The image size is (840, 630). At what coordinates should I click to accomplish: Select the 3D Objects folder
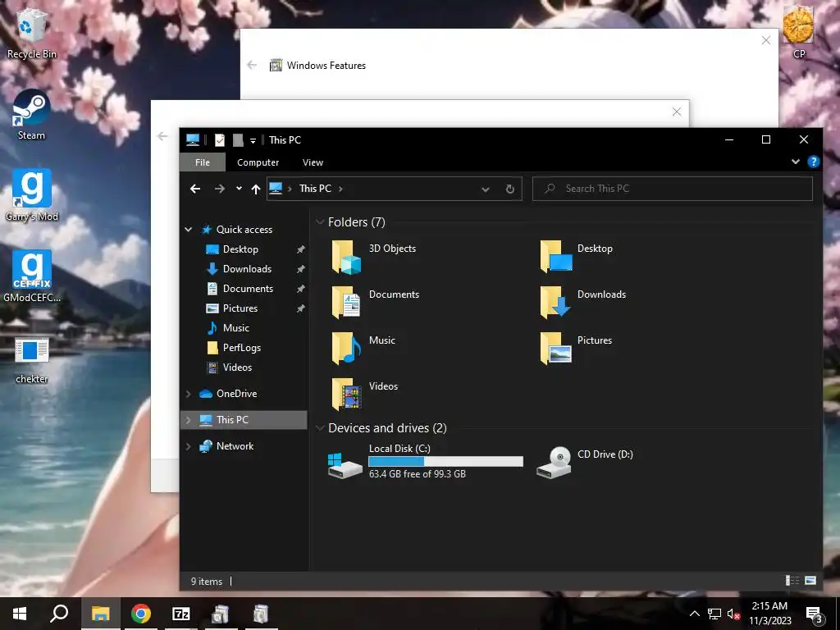(375, 256)
